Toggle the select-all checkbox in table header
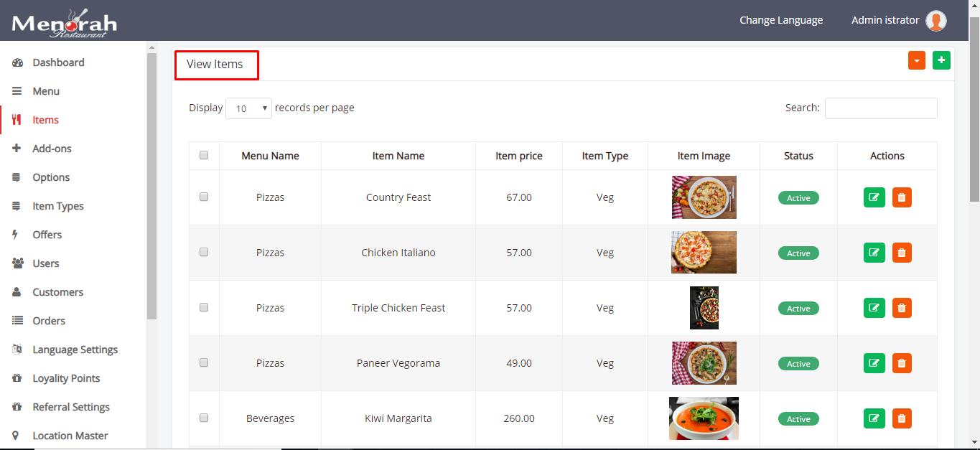 click(204, 155)
